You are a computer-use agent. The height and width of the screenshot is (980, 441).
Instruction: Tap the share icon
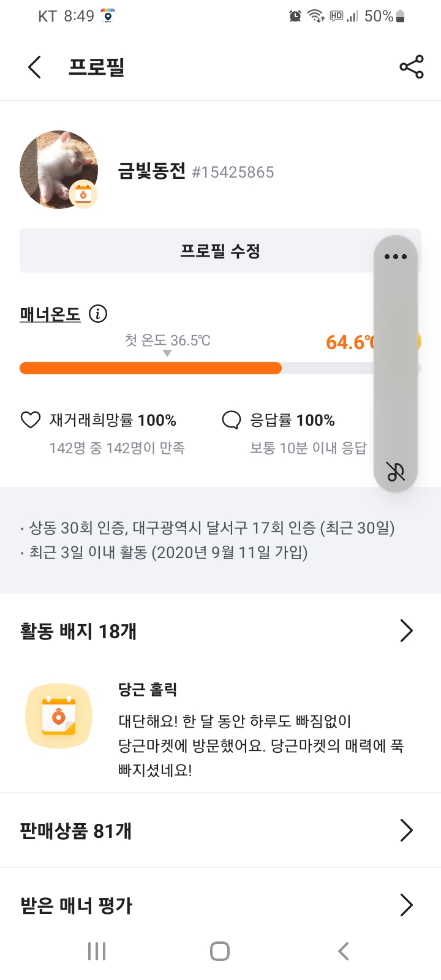pyautogui.click(x=412, y=67)
